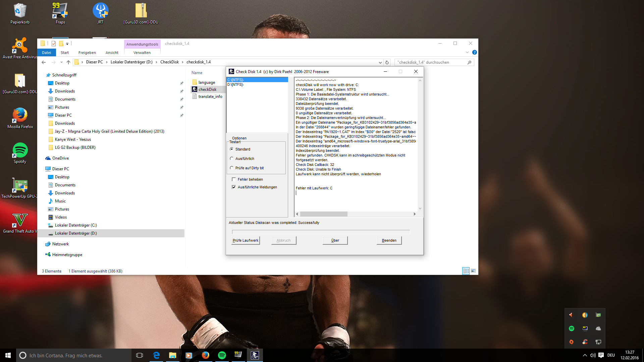This screenshot has height=362, width=644.
Task: Select the Ausführlich test type
Action: click(232, 159)
